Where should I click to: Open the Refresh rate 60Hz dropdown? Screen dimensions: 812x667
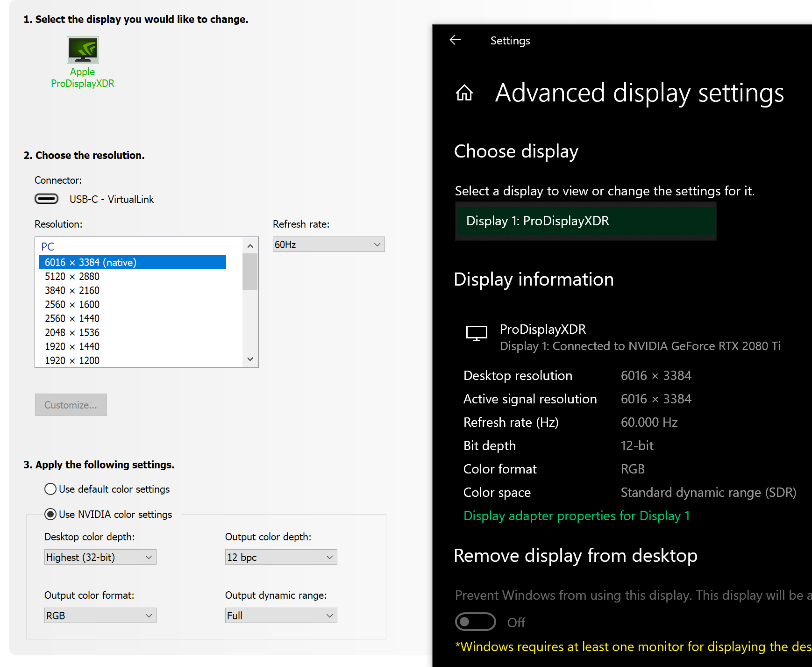[x=328, y=244]
